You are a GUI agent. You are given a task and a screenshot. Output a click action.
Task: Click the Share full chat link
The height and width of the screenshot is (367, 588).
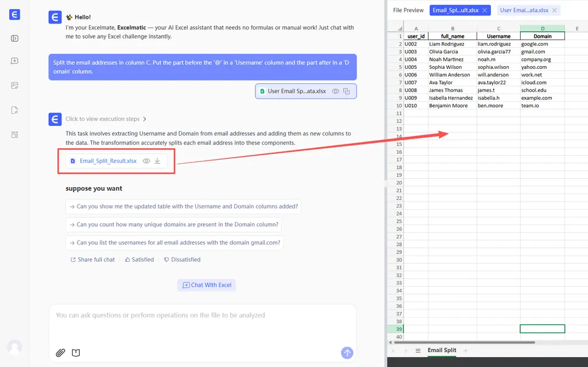pos(92,260)
